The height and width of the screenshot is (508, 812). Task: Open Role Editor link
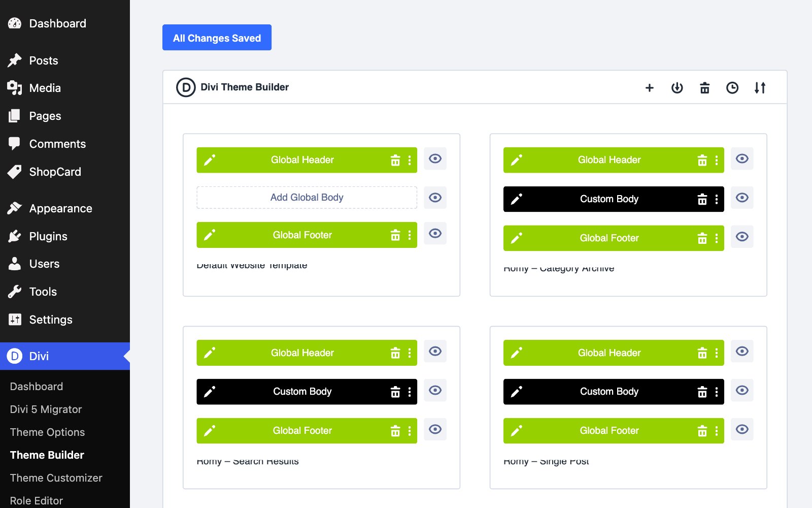(x=37, y=500)
